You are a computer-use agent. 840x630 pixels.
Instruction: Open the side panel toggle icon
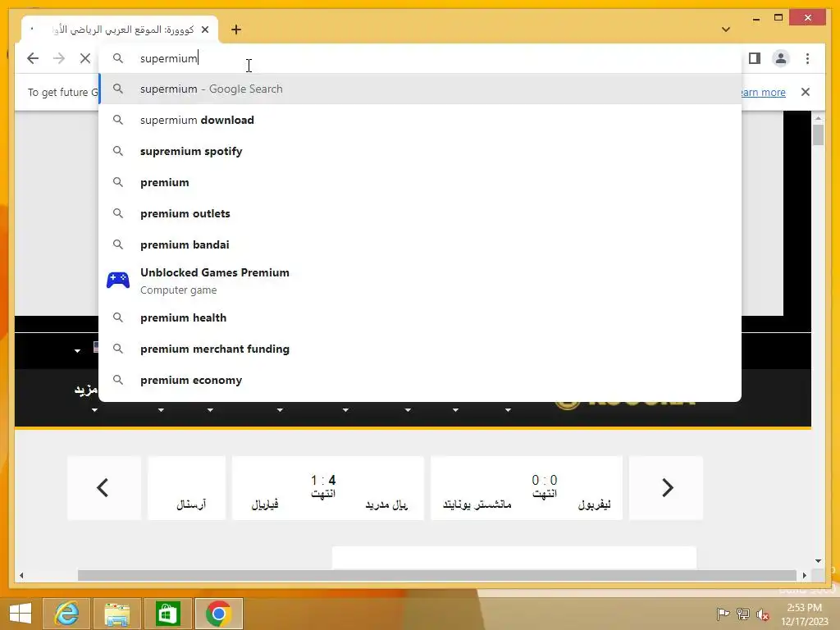pos(755,58)
